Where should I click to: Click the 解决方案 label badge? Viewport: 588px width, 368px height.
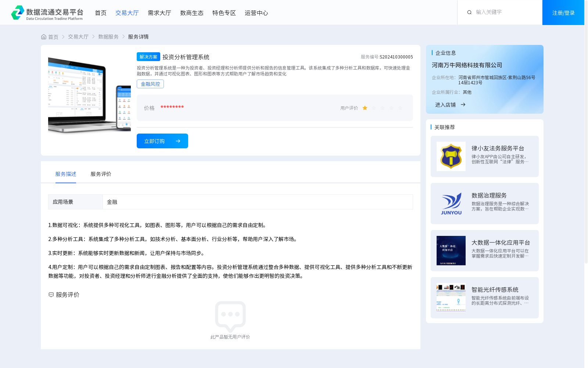(x=148, y=57)
